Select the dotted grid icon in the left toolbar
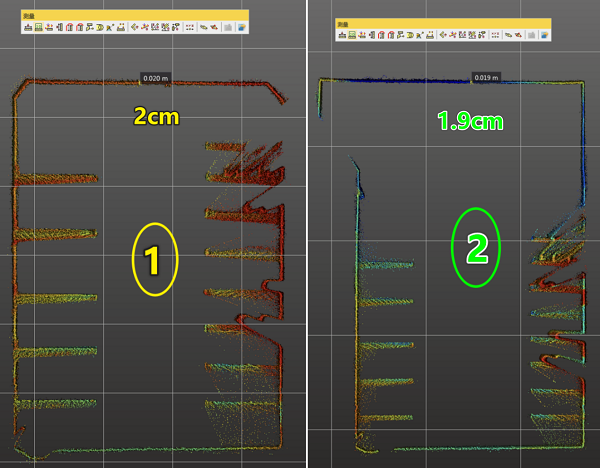600x468 pixels. coord(188,28)
